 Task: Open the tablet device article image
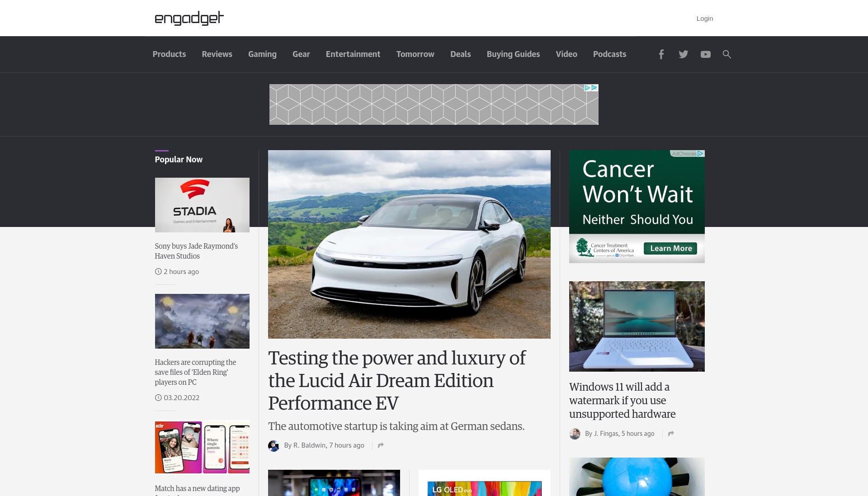(x=334, y=483)
